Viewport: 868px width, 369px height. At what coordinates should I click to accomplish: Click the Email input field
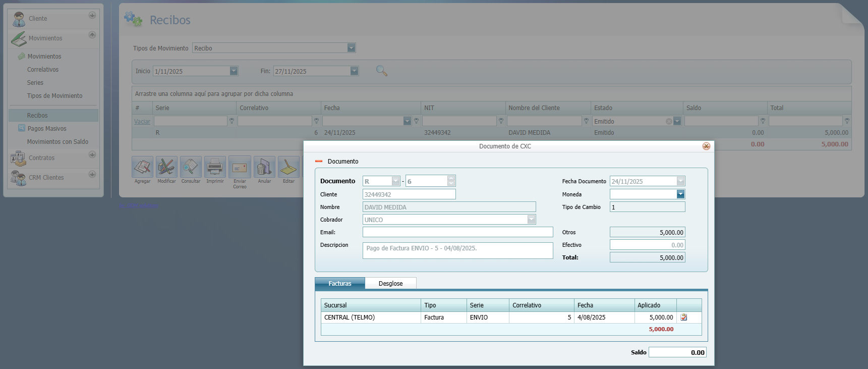458,232
